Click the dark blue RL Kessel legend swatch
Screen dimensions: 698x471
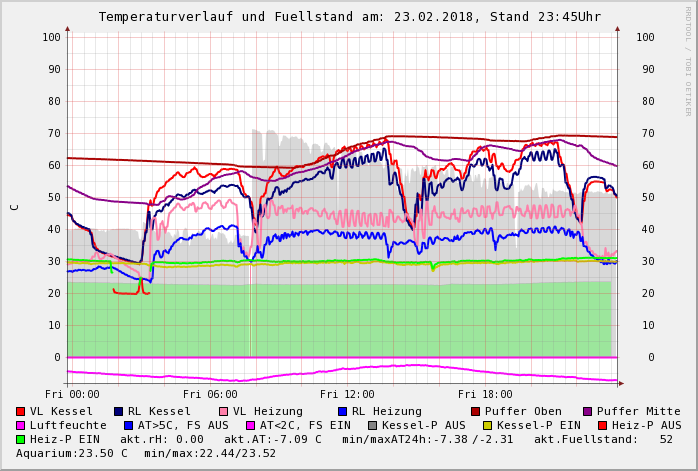tap(119, 411)
